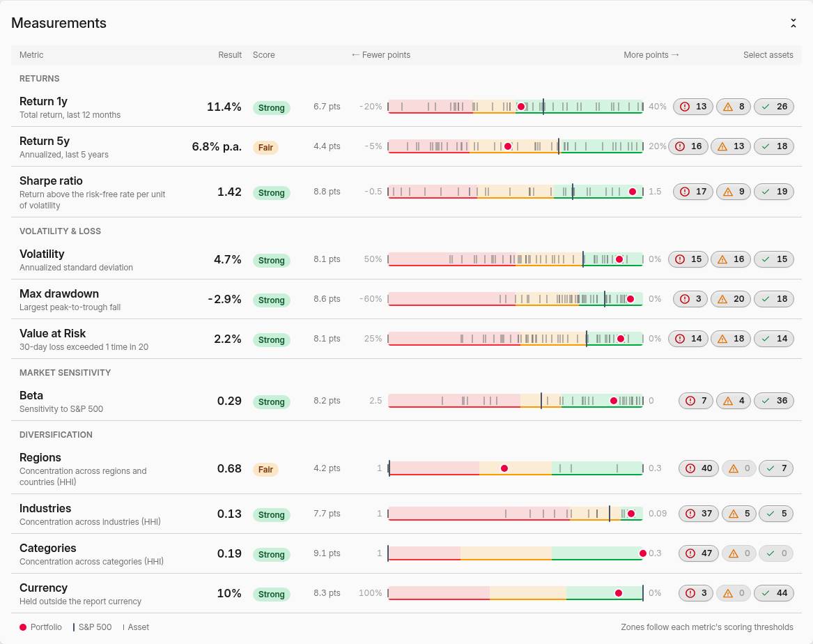Collapse the Measurements panel chevron
Image resolution: width=813 pixels, height=644 pixels.
(793, 23)
